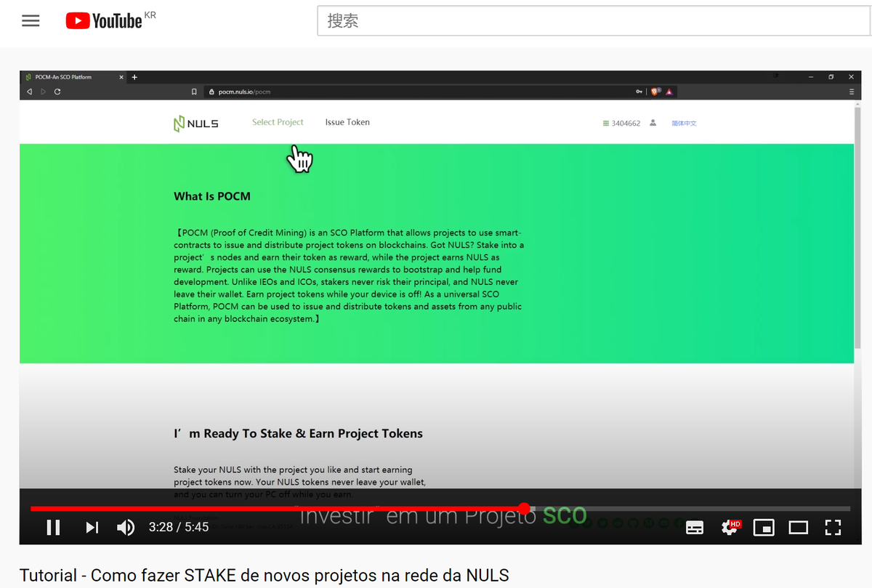Click the lock icon before pocm.nuls.io
The image size is (872, 588).
pos(211,92)
